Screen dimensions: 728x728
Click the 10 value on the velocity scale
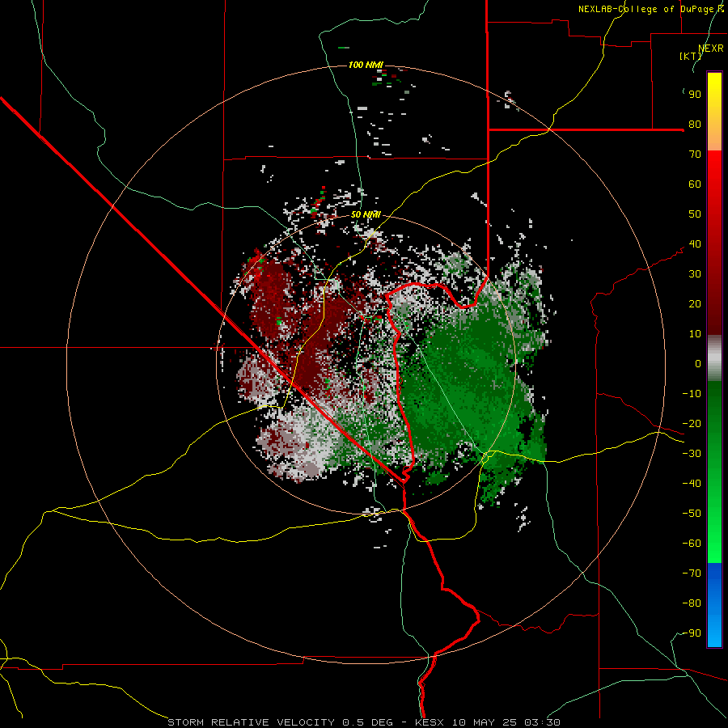coord(695,334)
